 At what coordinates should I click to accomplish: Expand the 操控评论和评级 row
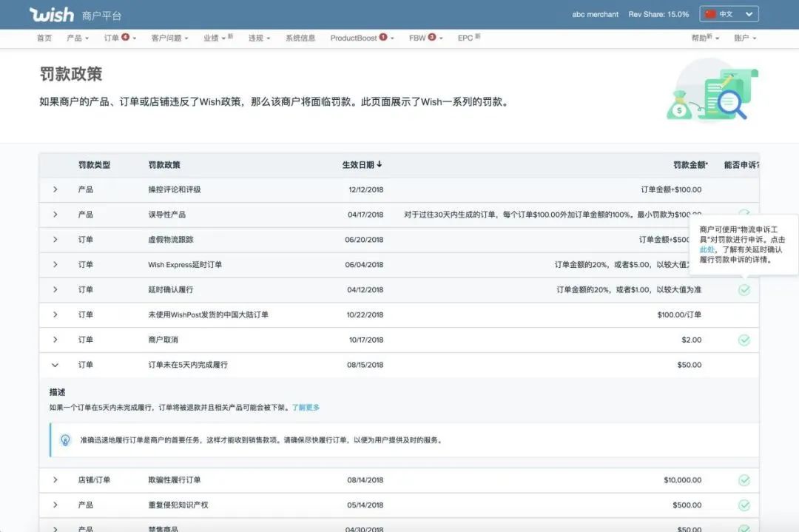point(55,189)
